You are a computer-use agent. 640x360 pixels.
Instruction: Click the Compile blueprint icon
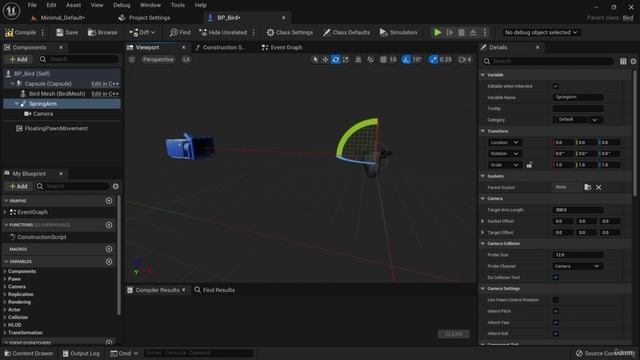(x=9, y=32)
